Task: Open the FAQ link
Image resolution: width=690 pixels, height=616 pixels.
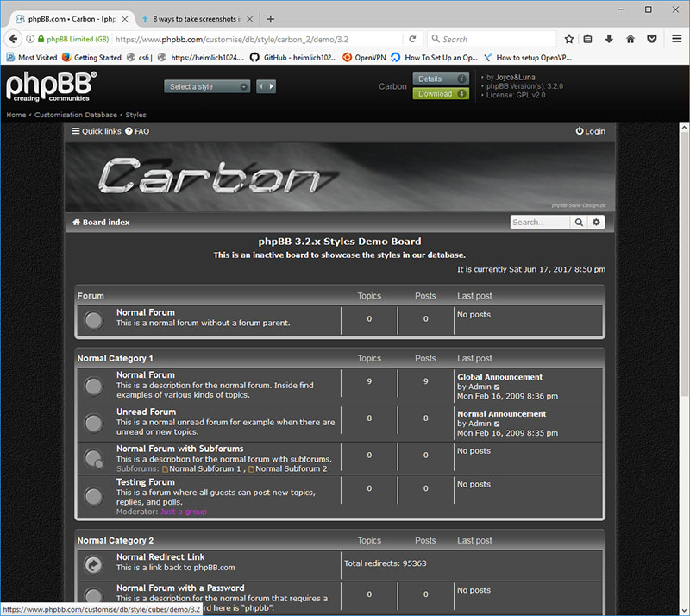Action: [137, 131]
